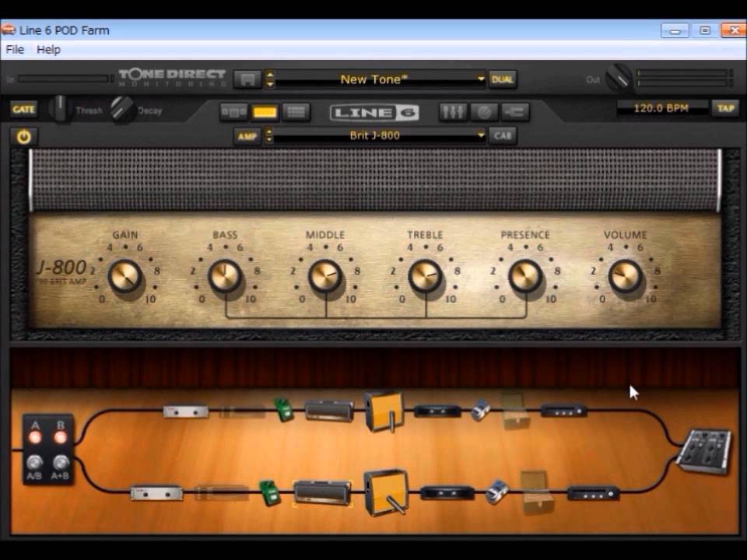Select the faded pedal in the bottom chain

point(222,492)
